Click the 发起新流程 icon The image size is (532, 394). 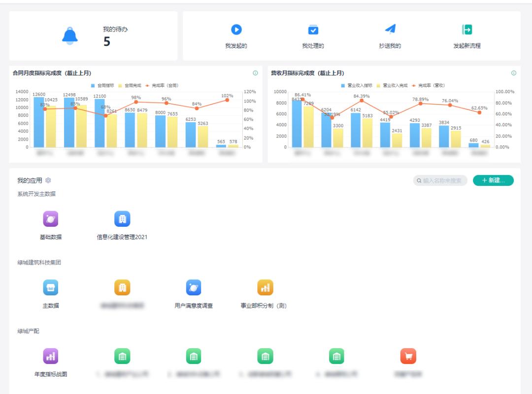point(467,30)
